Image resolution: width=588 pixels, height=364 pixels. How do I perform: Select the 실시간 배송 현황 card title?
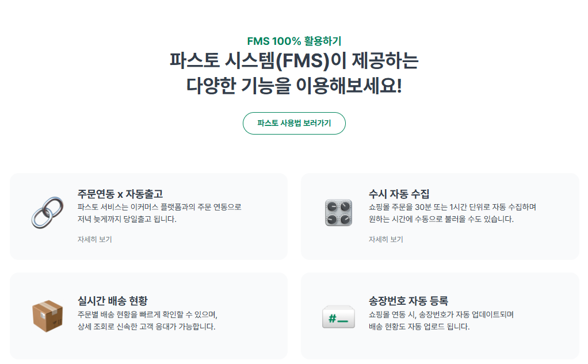pos(113,301)
